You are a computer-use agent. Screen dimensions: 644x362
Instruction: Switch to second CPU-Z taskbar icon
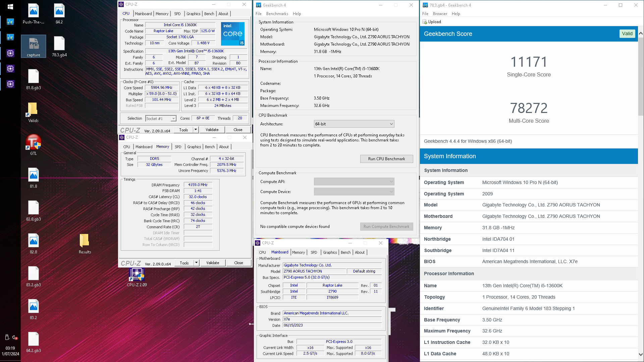click(x=10, y=68)
